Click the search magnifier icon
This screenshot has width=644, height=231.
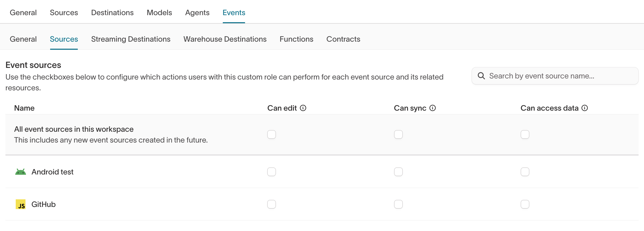(481, 76)
